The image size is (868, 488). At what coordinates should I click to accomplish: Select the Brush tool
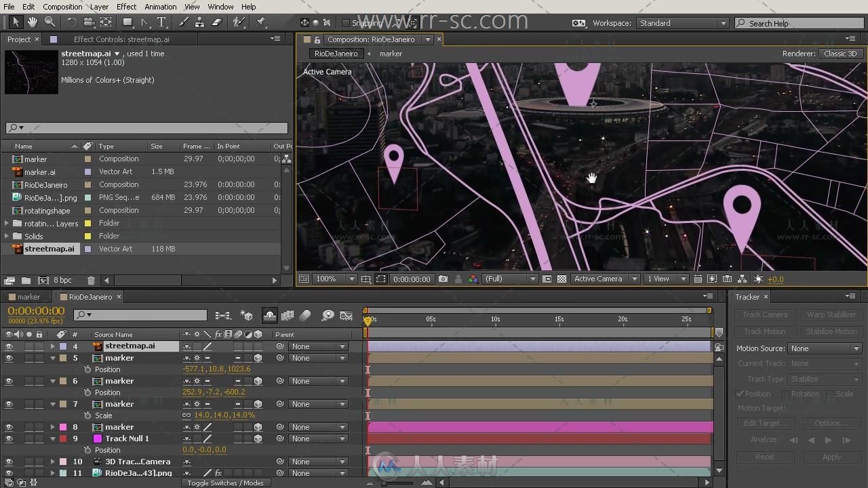(183, 22)
